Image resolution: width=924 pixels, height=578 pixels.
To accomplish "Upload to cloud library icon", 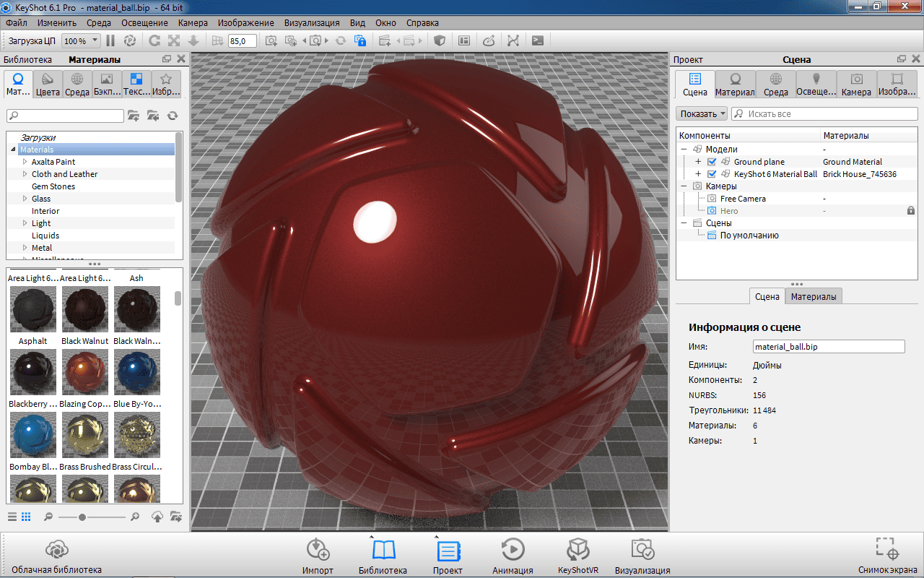I will 157,517.
